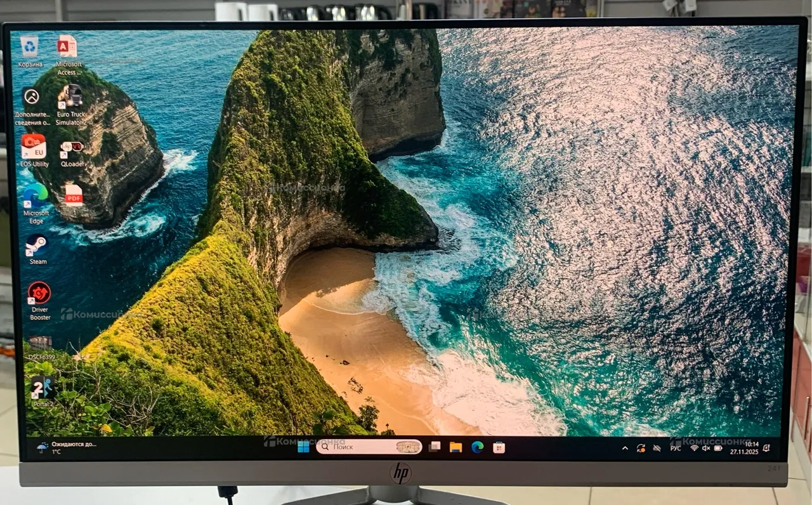Open the Windows Start menu

[x=303, y=447]
